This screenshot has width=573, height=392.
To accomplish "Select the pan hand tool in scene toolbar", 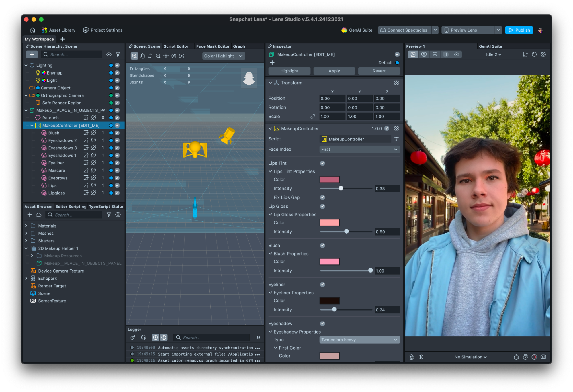I will pyautogui.click(x=142, y=56).
